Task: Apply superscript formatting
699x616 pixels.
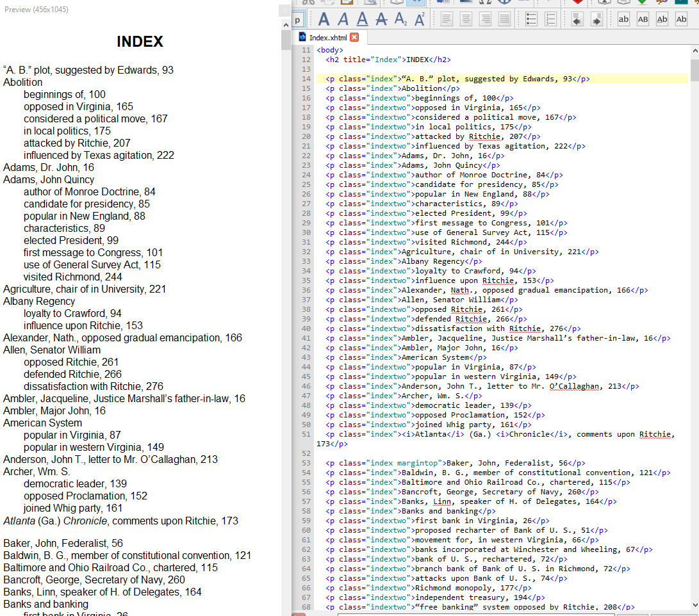Action: pyautogui.click(x=420, y=19)
